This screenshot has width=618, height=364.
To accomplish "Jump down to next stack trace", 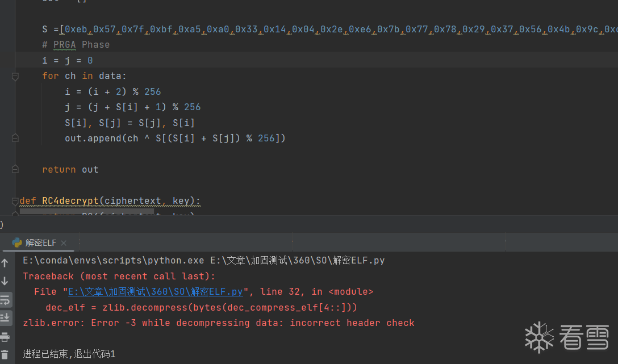I will 5,281.
